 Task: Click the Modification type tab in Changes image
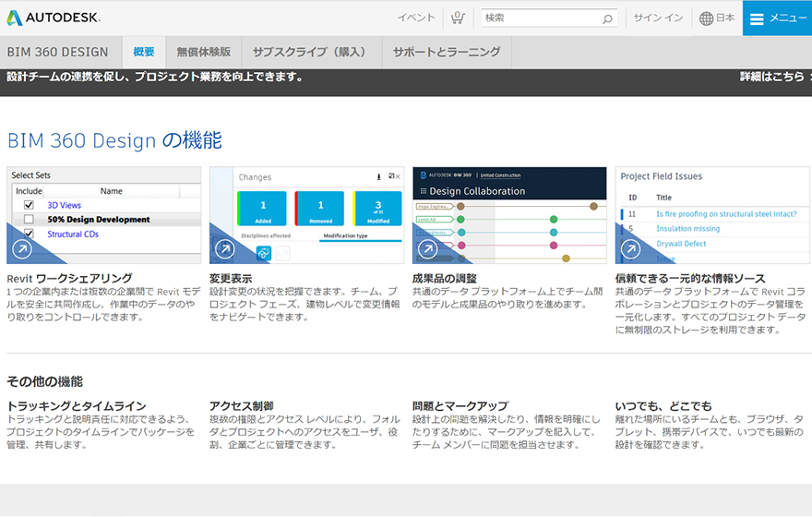[x=345, y=235]
